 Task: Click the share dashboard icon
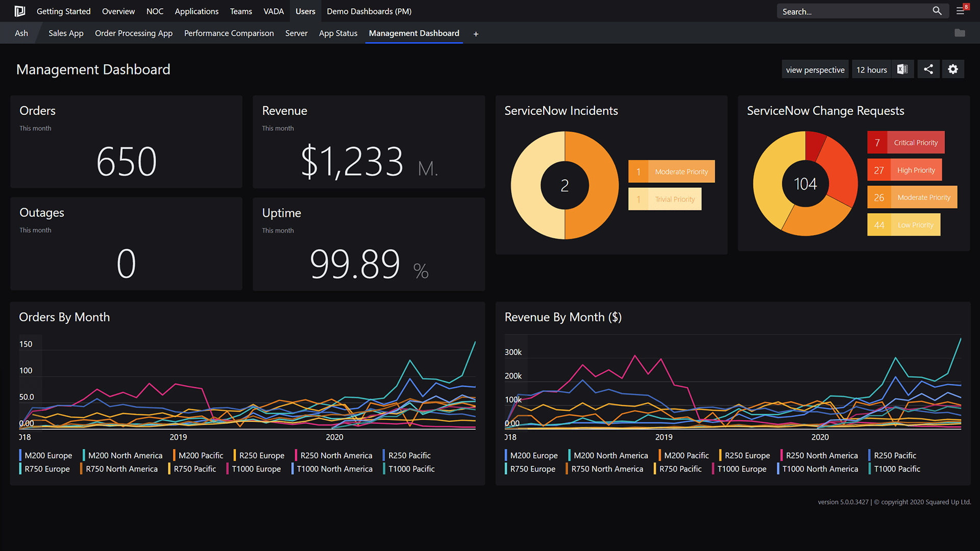(928, 69)
